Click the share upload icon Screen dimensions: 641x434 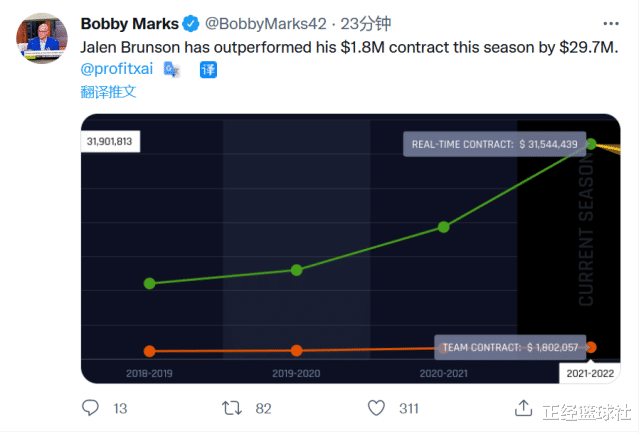(x=523, y=408)
